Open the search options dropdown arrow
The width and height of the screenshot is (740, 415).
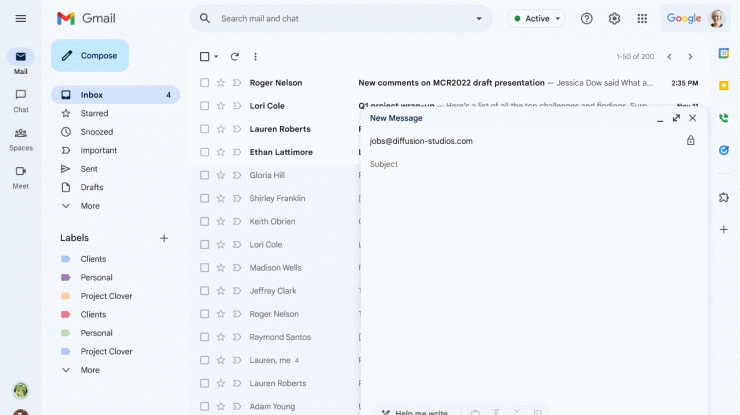[x=479, y=18]
